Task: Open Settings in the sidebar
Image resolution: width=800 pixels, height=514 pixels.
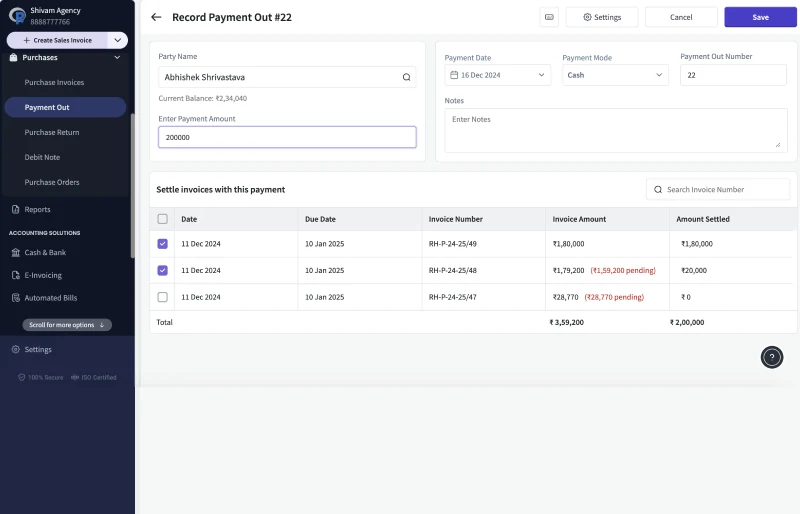Action: 38,350
